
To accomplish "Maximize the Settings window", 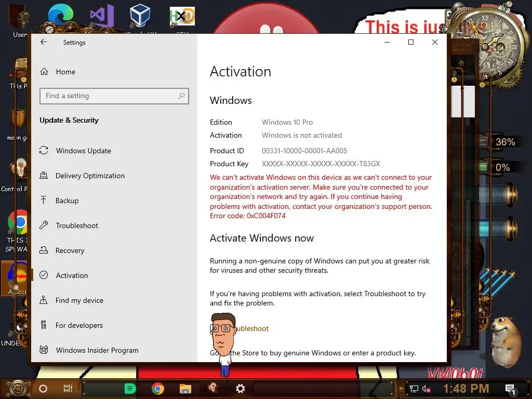I will click(411, 42).
